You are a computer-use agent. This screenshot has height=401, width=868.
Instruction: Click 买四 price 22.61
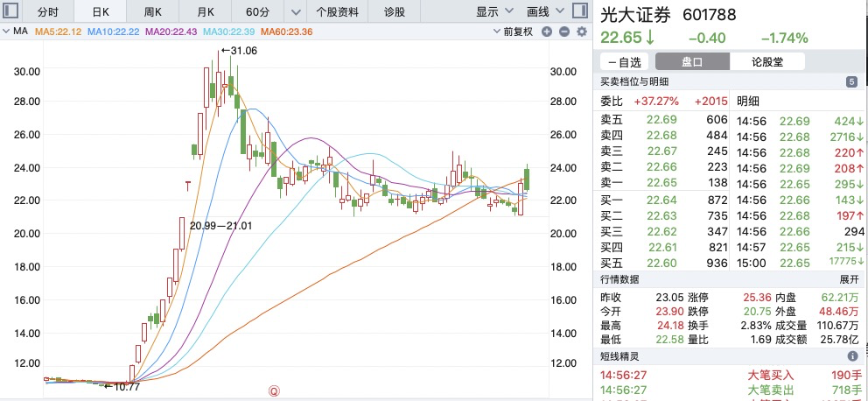pyautogui.click(x=662, y=247)
